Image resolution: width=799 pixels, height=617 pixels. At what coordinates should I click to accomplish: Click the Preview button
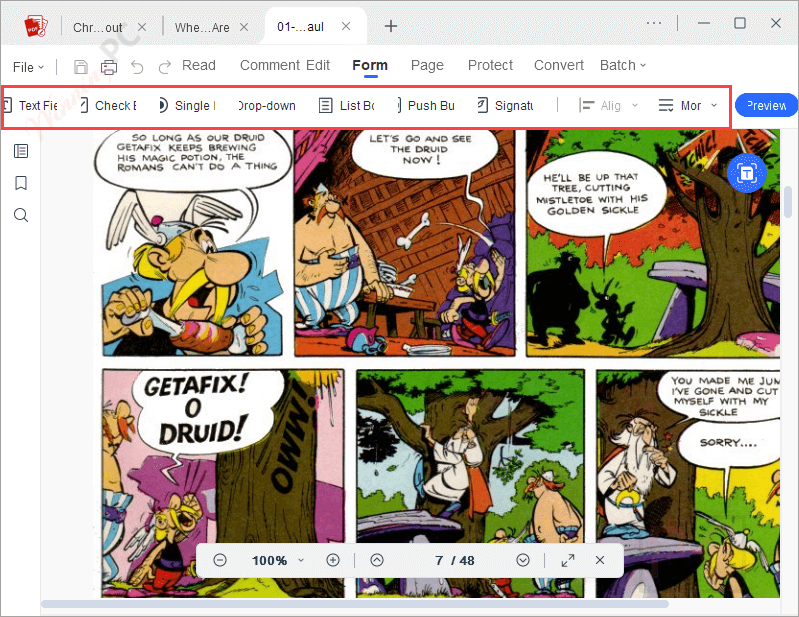(x=766, y=105)
